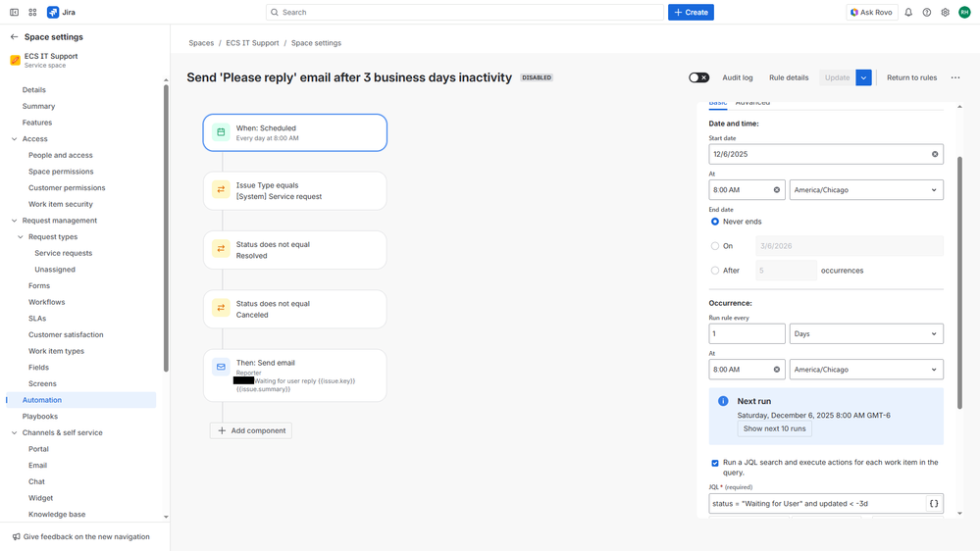Click the Status not Resolved condition icon

coord(221,249)
